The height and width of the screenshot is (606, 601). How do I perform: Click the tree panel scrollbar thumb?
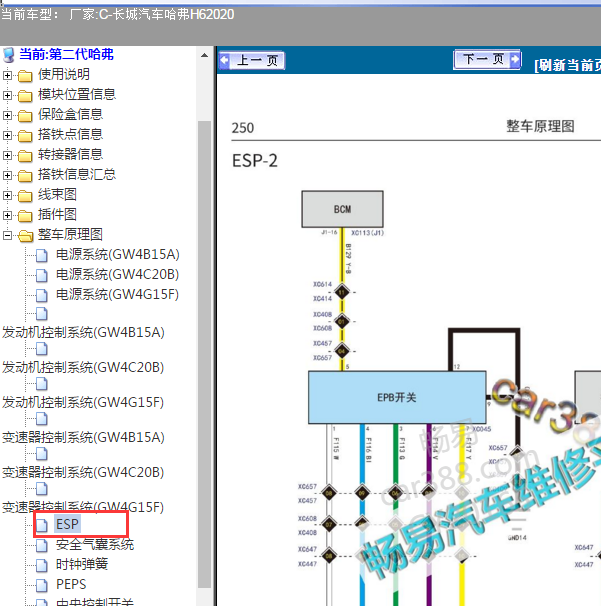point(204,354)
